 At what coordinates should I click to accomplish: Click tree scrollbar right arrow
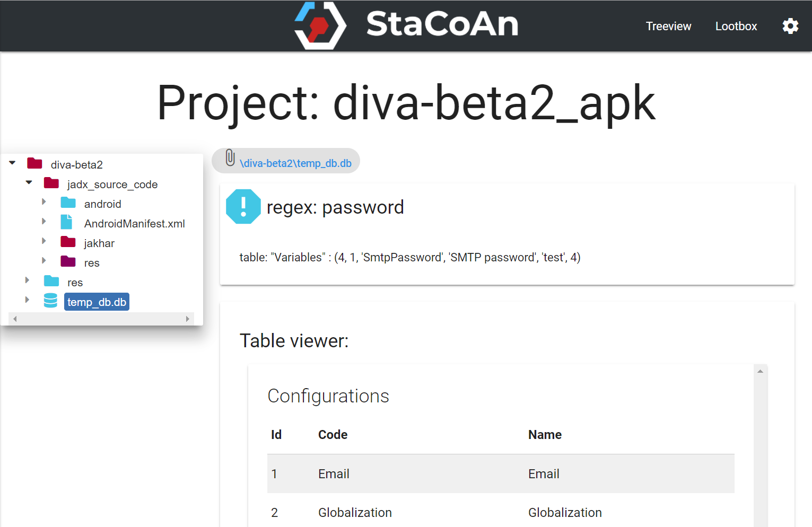click(187, 319)
